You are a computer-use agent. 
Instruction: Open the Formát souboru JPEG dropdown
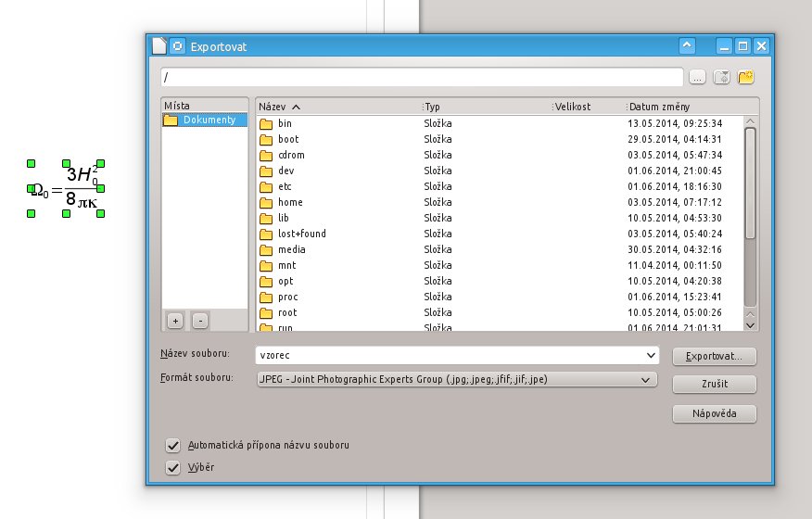point(457,379)
